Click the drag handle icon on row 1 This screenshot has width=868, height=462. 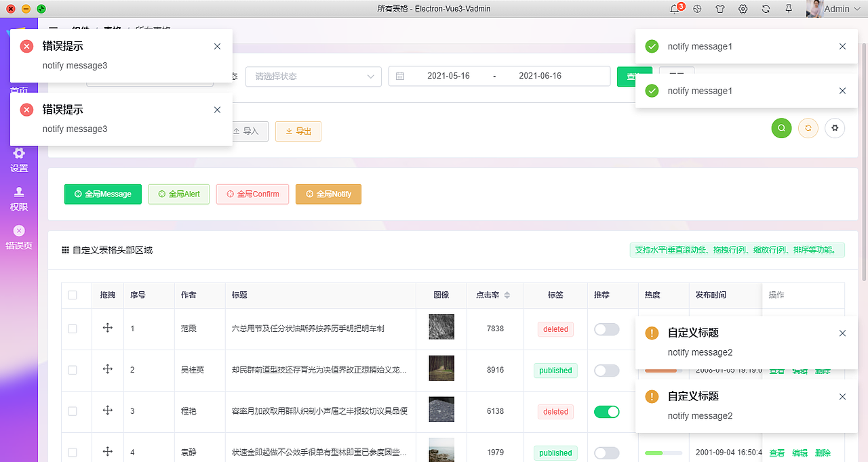(108, 329)
